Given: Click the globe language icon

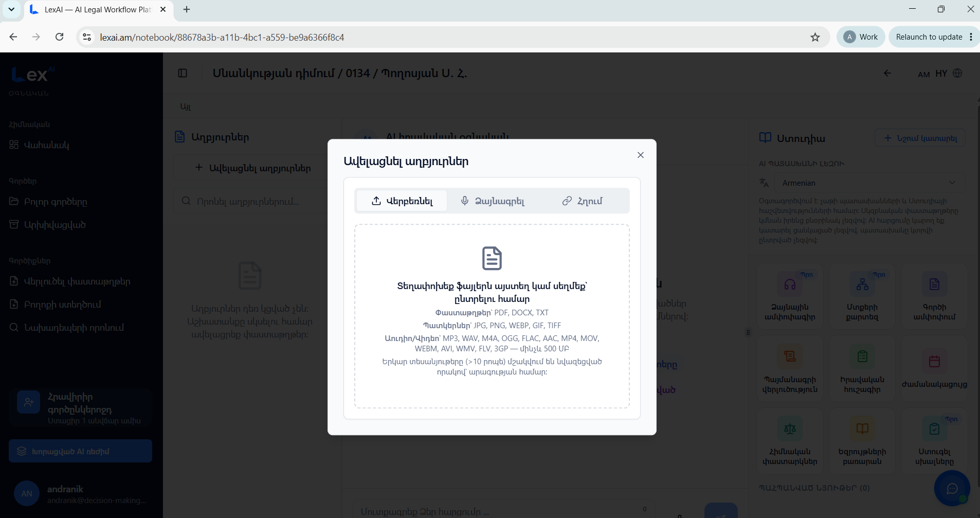Looking at the screenshot, I should click(x=957, y=73).
